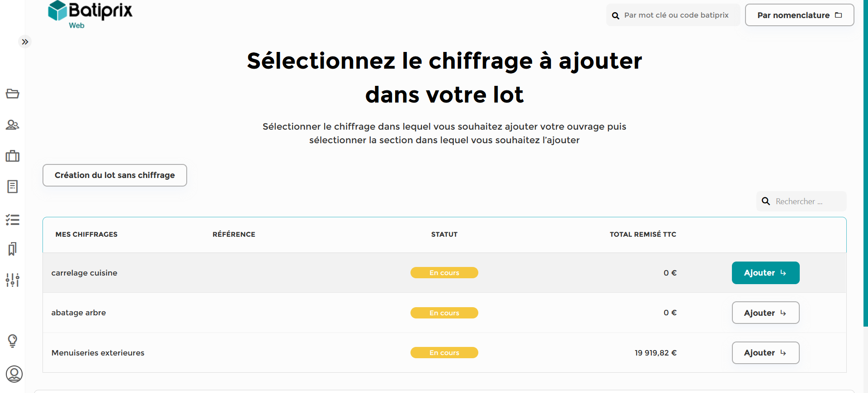Image resolution: width=868 pixels, height=393 pixels.
Task: Open the clients people icon
Action: tap(13, 125)
